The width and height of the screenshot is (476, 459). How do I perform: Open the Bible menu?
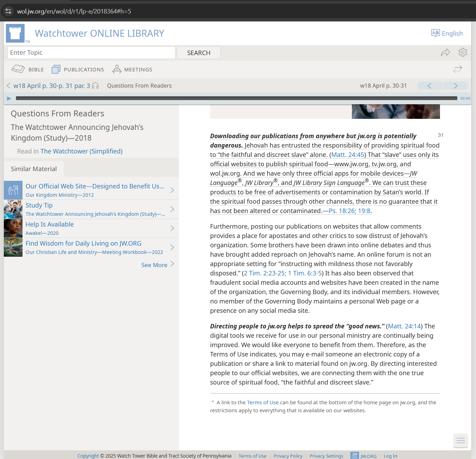[x=28, y=69]
